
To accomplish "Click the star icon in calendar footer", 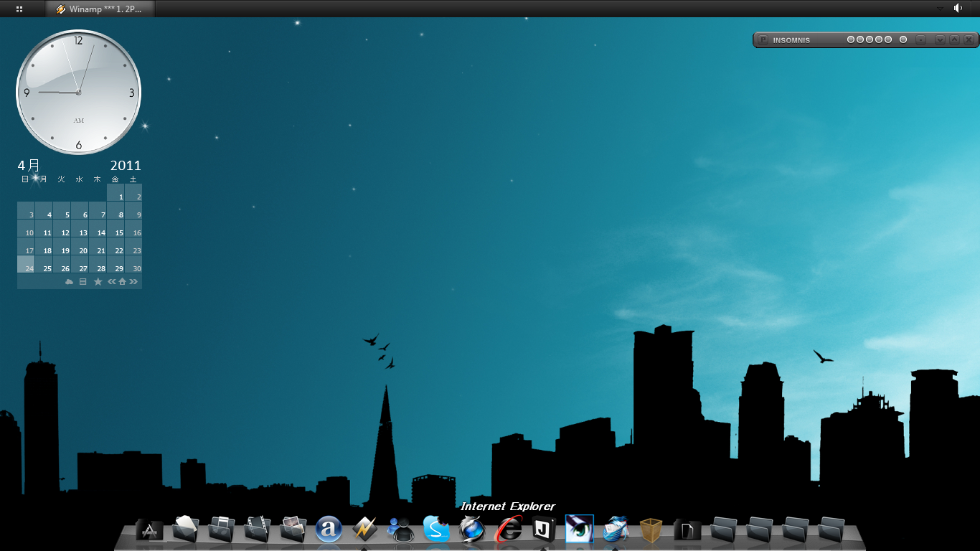I will pyautogui.click(x=98, y=282).
